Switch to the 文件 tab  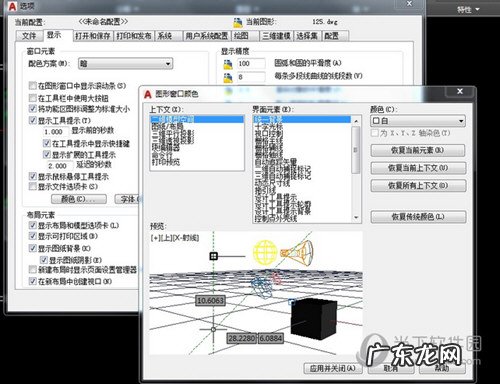click(29, 36)
